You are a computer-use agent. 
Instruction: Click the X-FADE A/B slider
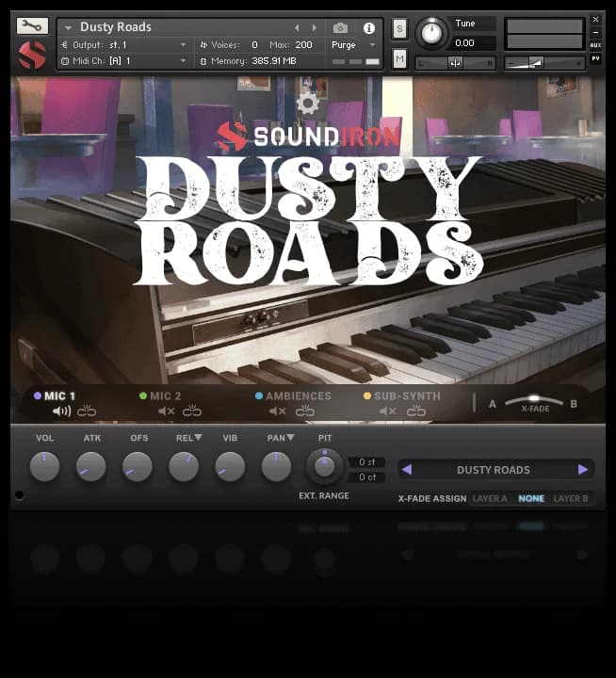[x=534, y=401]
